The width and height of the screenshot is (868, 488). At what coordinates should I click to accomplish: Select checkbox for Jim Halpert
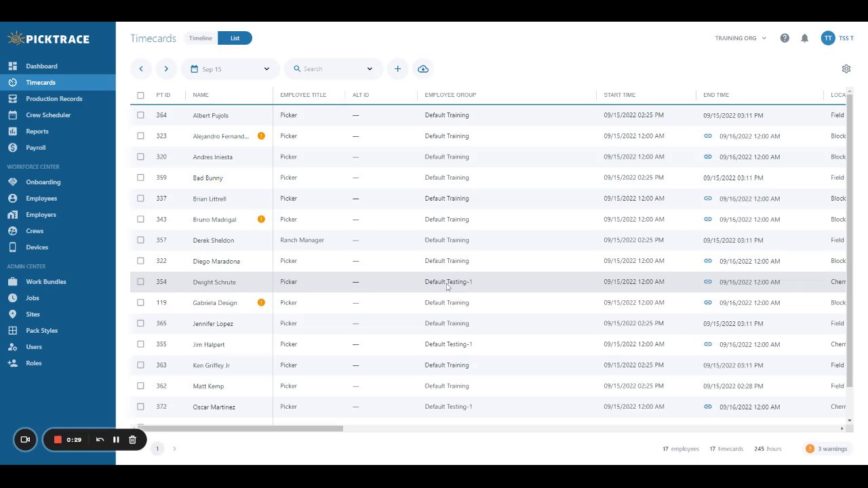tap(140, 344)
